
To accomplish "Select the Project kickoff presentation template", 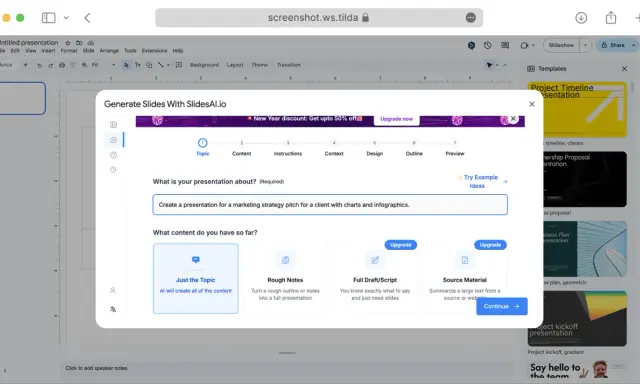I will tap(577, 318).
